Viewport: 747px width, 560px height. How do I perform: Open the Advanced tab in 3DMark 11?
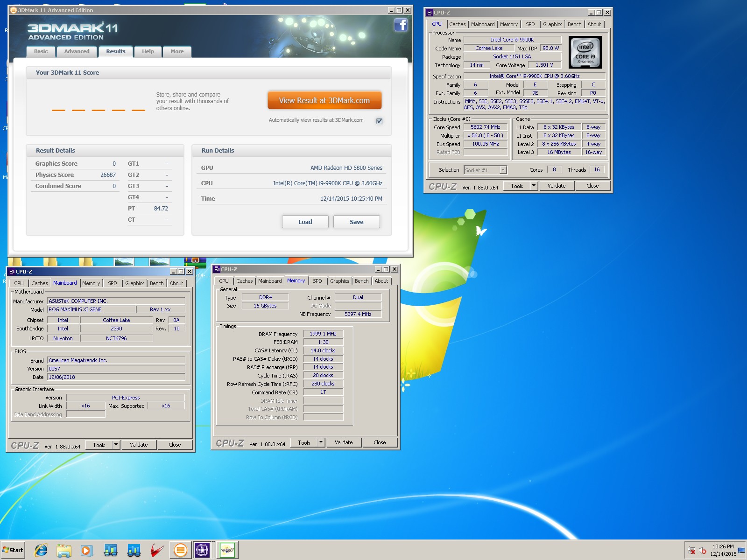pos(77,52)
